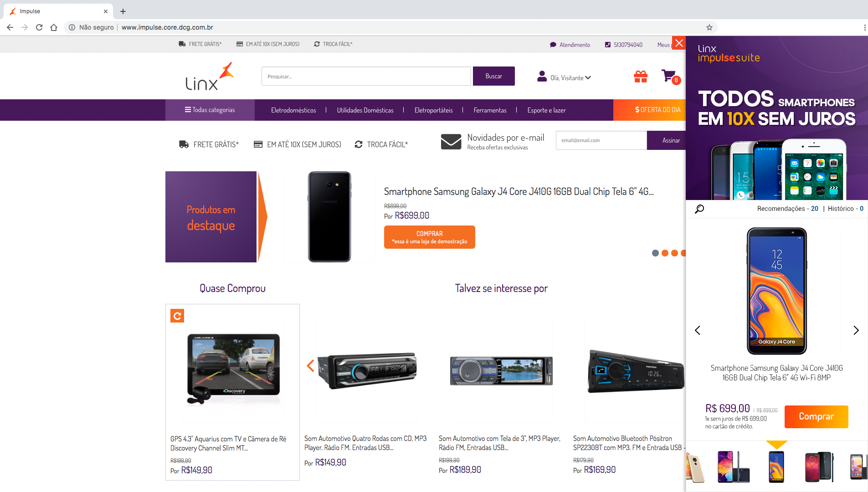
Task: Open Som Automotivo Quatro Rodas product image
Action: [x=367, y=371]
